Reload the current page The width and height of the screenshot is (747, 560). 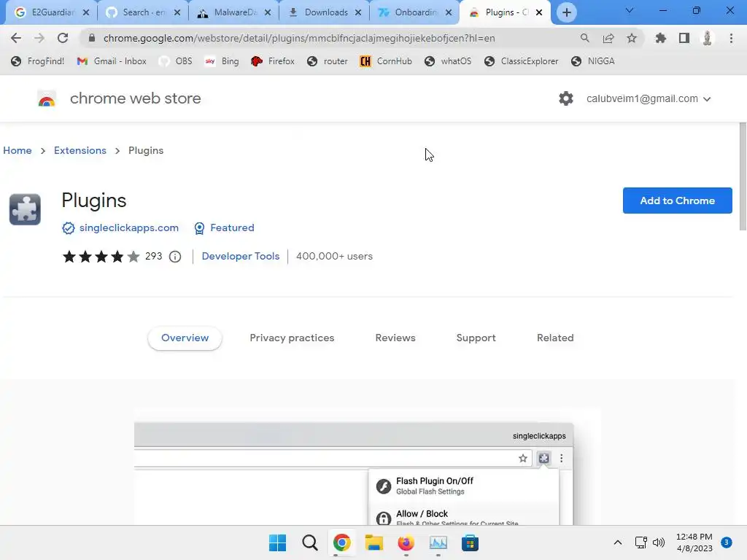pyautogui.click(x=63, y=38)
